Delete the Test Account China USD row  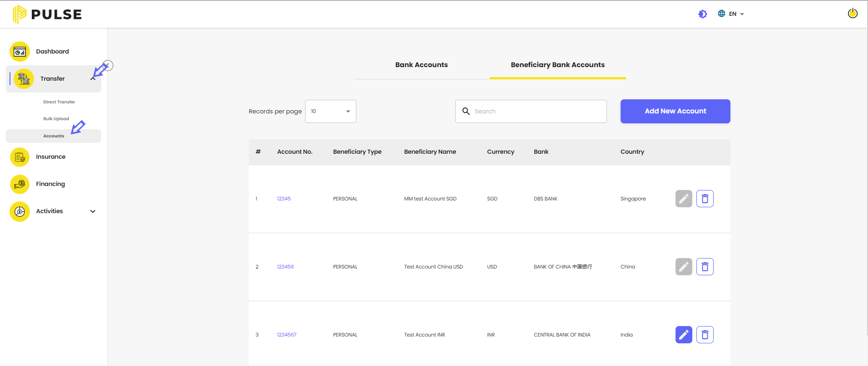[x=705, y=267]
